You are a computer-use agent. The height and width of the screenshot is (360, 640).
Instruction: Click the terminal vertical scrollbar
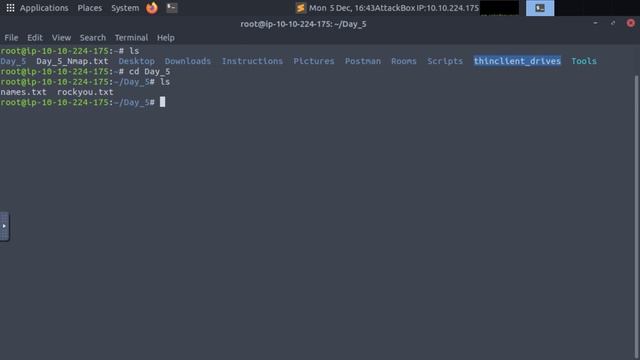[636, 216]
